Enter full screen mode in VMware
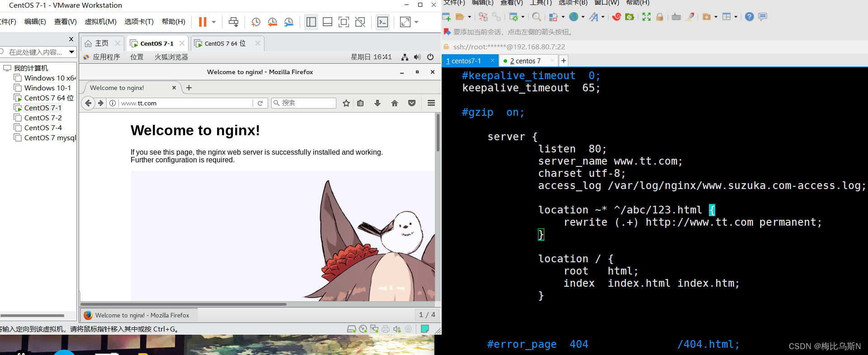The height and width of the screenshot is (355, 868). point(344,22)
